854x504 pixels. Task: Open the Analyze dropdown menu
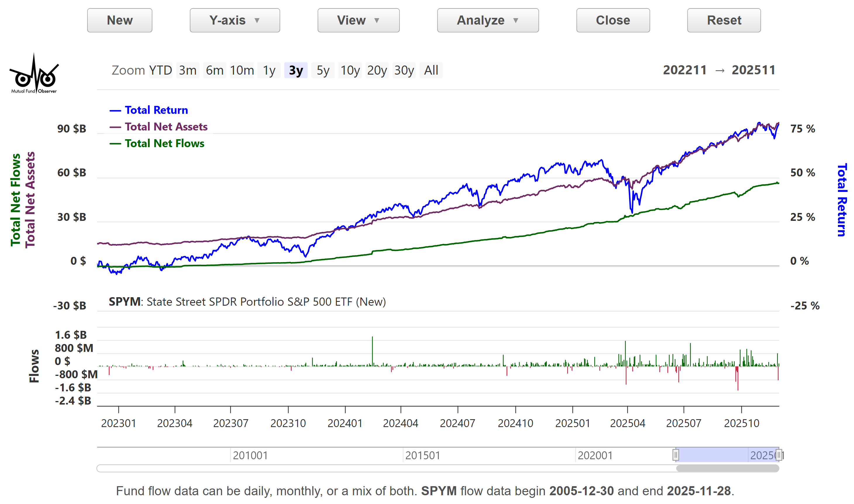tap(488, 20)
